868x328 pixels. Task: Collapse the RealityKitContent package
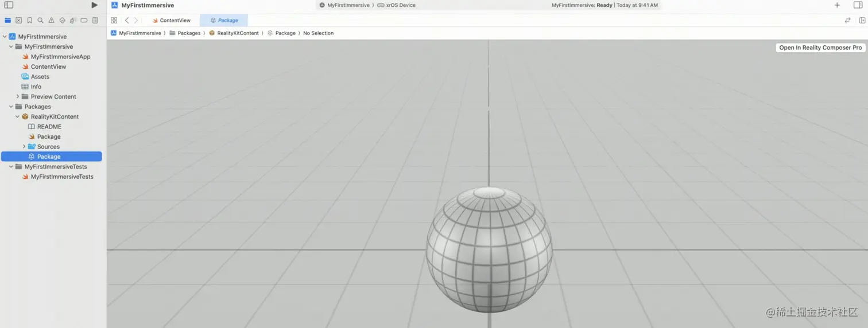[x=18, y=116]
